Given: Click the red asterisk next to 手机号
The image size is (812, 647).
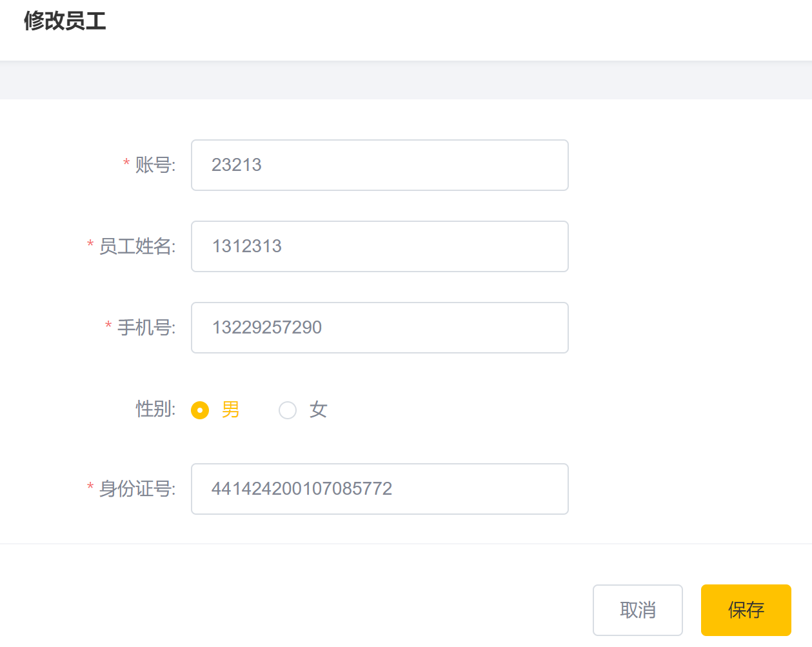Looking at the screenshot, I should point(108,326).
